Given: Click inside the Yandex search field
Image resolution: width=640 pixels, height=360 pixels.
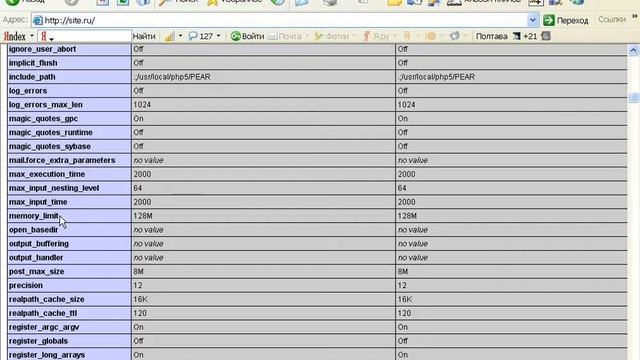Looking at the screenshot, I should pyautogui.click(x=84, y=36).
